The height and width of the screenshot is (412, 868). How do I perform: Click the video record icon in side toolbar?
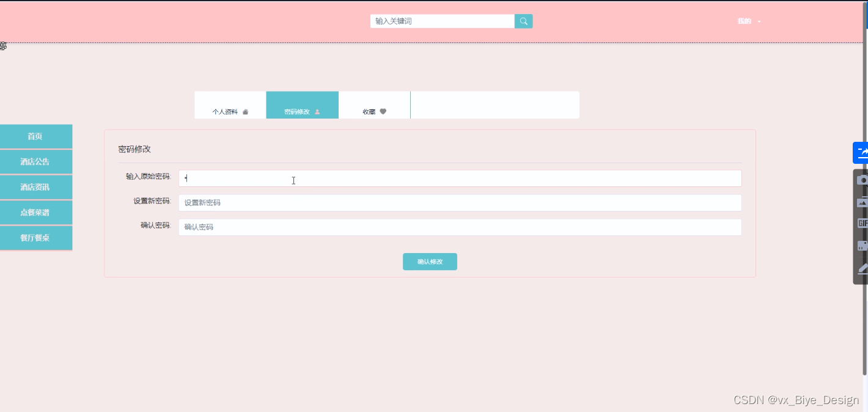[862, 246]
